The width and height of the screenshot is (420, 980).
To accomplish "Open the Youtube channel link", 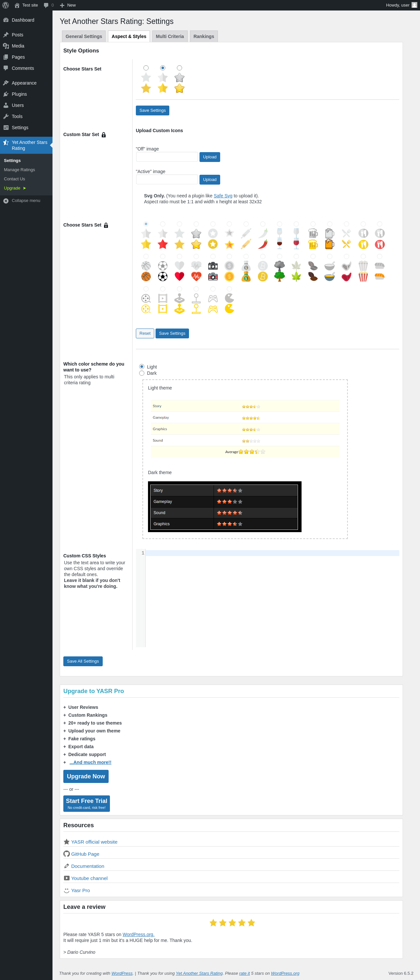I will tap(89, 878).
